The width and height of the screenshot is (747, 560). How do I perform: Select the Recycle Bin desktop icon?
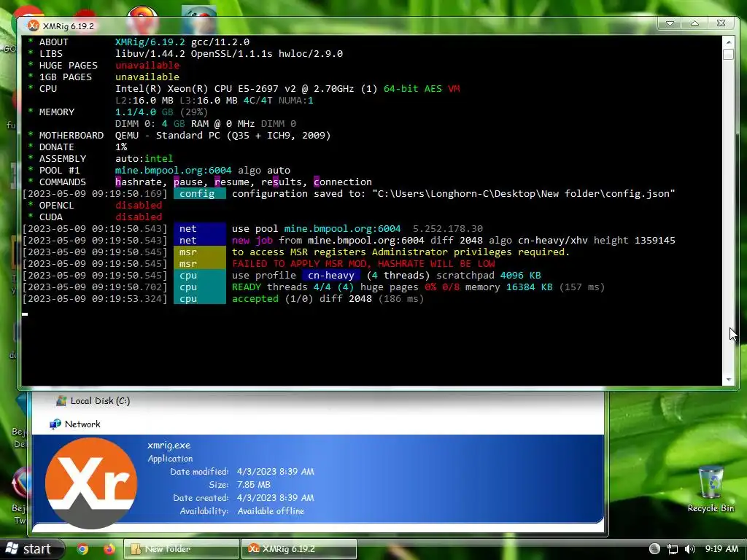click(711, 489)
